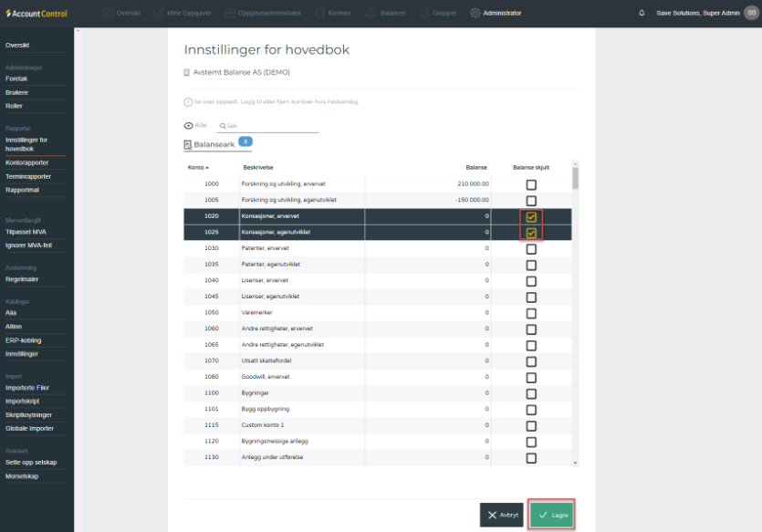Viewport: 762px width, 532px height.
Task: Click the Oversikt icon in top navigation
Action: tap(109, 13)
